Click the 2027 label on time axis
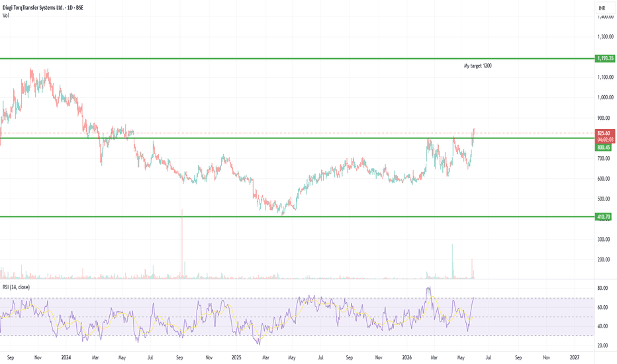Viewport: 617px width, 364px height. (575, 357)
